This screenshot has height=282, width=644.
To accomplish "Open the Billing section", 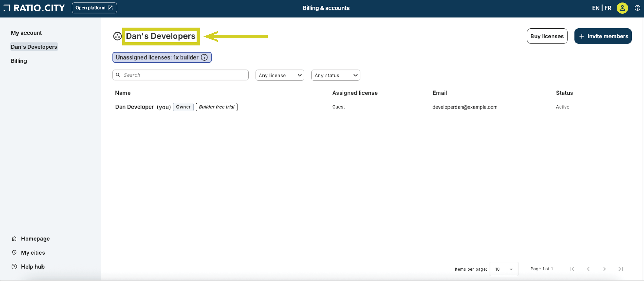I will [19, 61].
